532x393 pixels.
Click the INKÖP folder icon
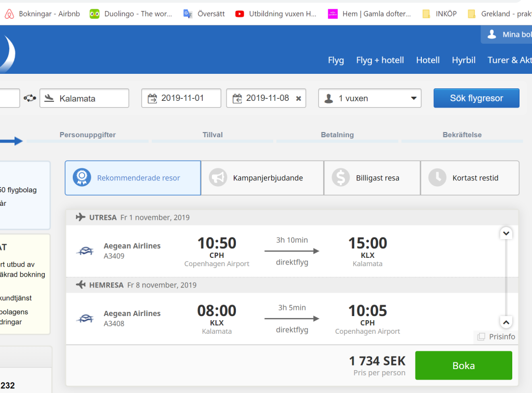(x=426, y=14)
